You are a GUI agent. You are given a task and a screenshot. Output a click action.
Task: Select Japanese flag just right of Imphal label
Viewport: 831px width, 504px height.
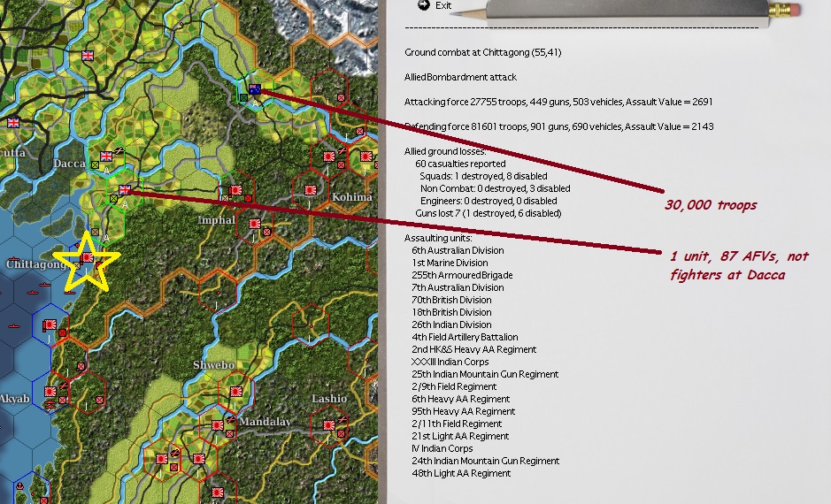tap(256, 224)
